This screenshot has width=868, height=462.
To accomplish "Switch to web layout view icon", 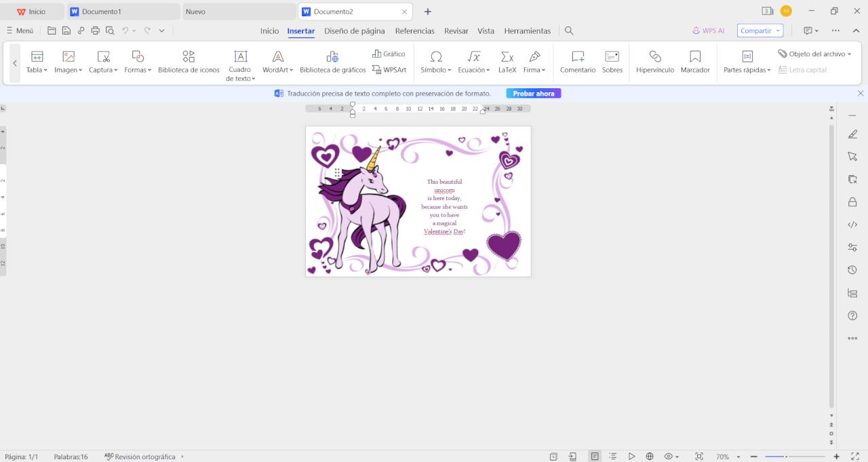I will click(x=650, y=457).
